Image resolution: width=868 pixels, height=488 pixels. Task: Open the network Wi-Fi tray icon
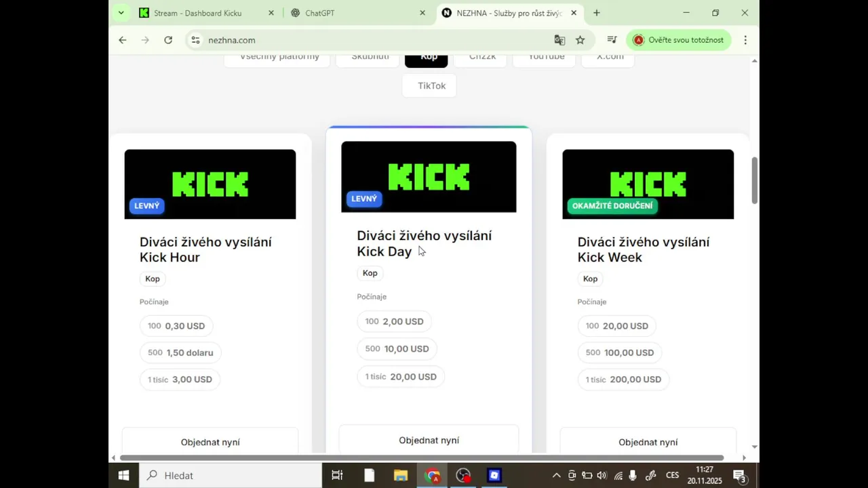(618, 475)
